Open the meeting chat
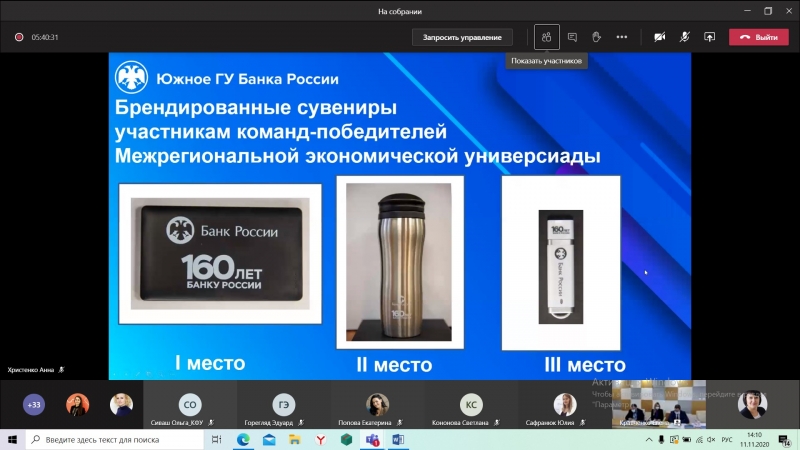This screenshot has width=800, height=450. tap(572, 37)
